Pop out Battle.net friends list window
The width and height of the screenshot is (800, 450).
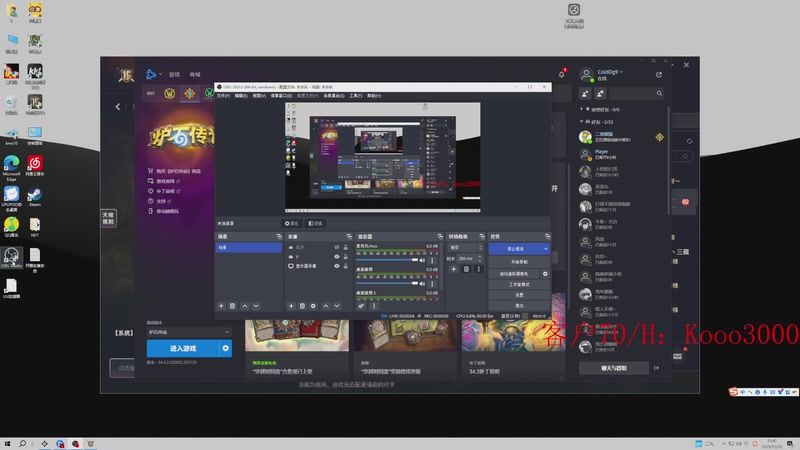(x=659, y=74)
